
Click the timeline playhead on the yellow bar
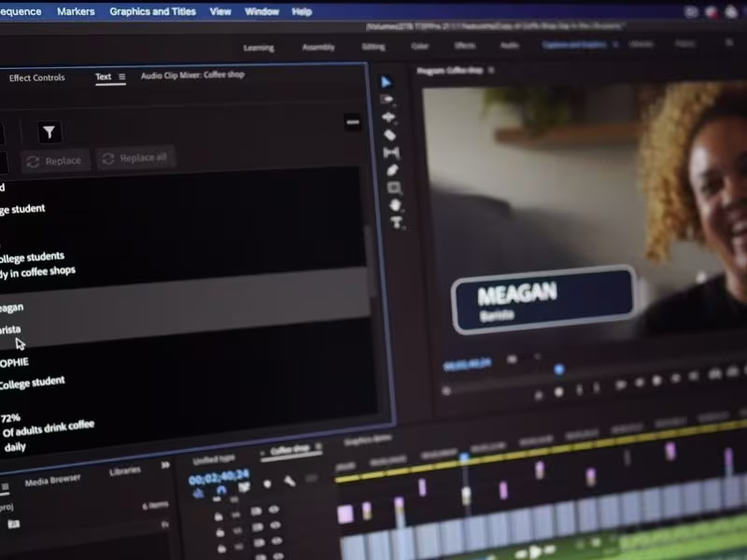pos(464,457)
